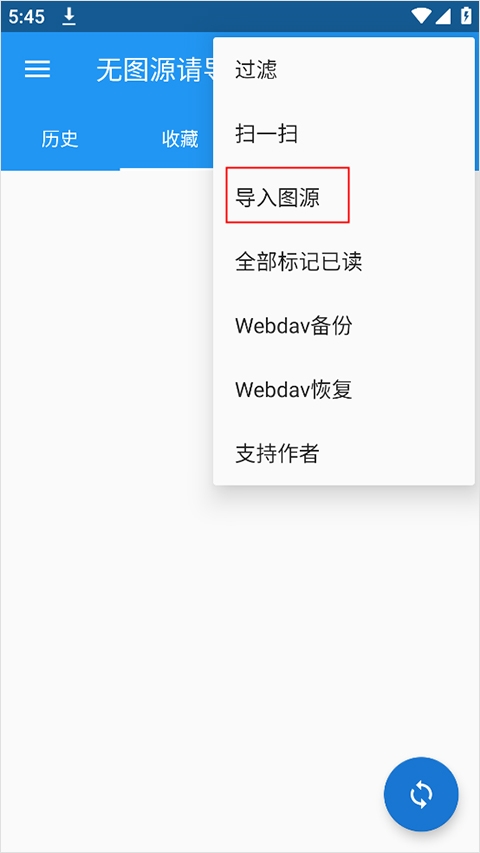Tap the download icon in status bar
Viewport: 480px width, 853px height.
[x=69, y=17]
